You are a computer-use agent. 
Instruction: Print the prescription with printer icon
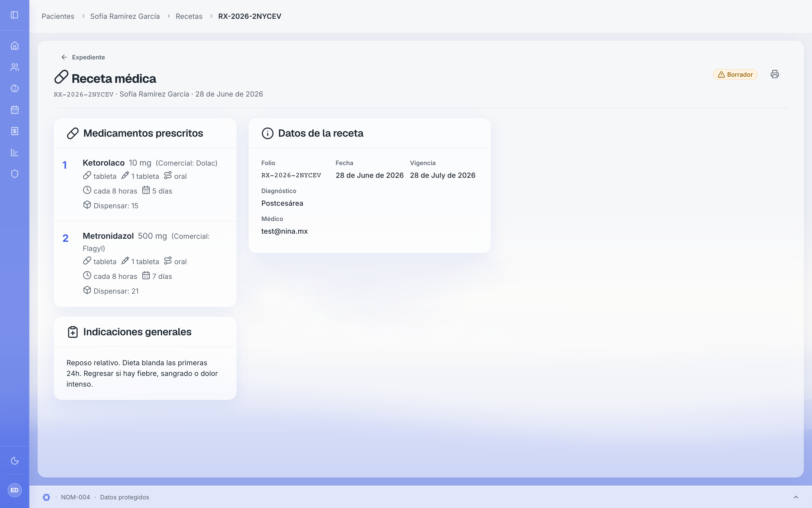tap(775, 74)
